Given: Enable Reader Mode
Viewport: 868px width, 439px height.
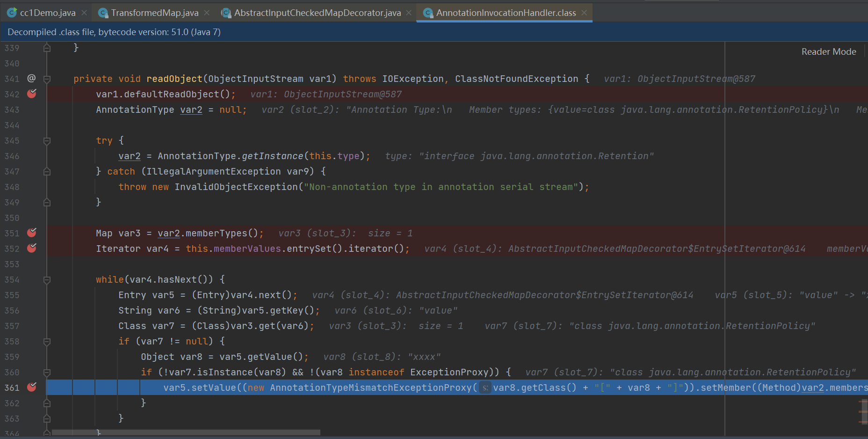Looking at the screenshot, I should click(829, 51).
